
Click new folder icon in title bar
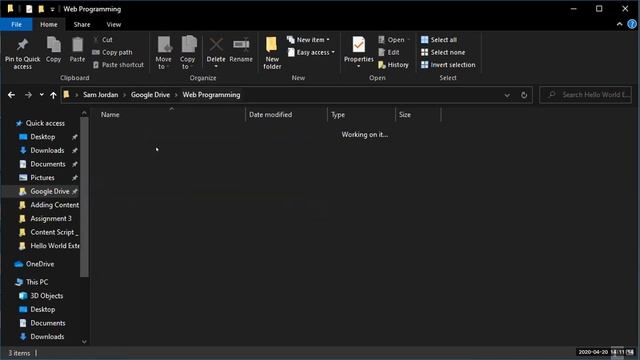point(41,9)
